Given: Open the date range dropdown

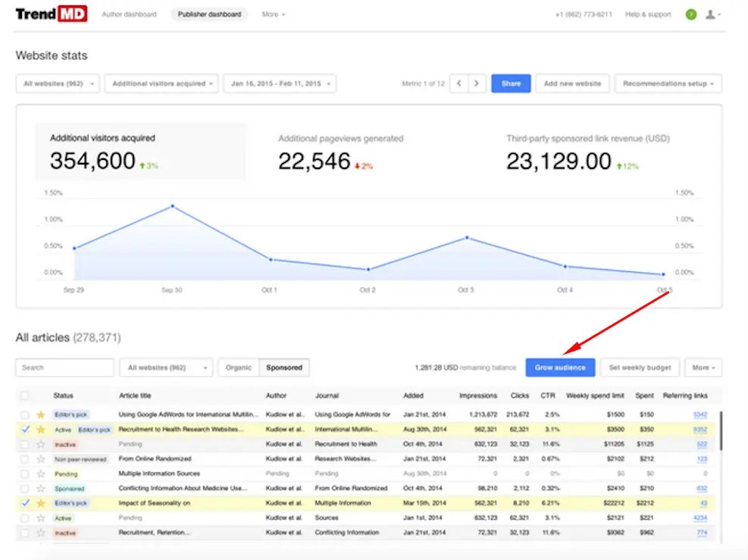Looking at the screenshot, I should pyautogui.click(x=279, y=83).
